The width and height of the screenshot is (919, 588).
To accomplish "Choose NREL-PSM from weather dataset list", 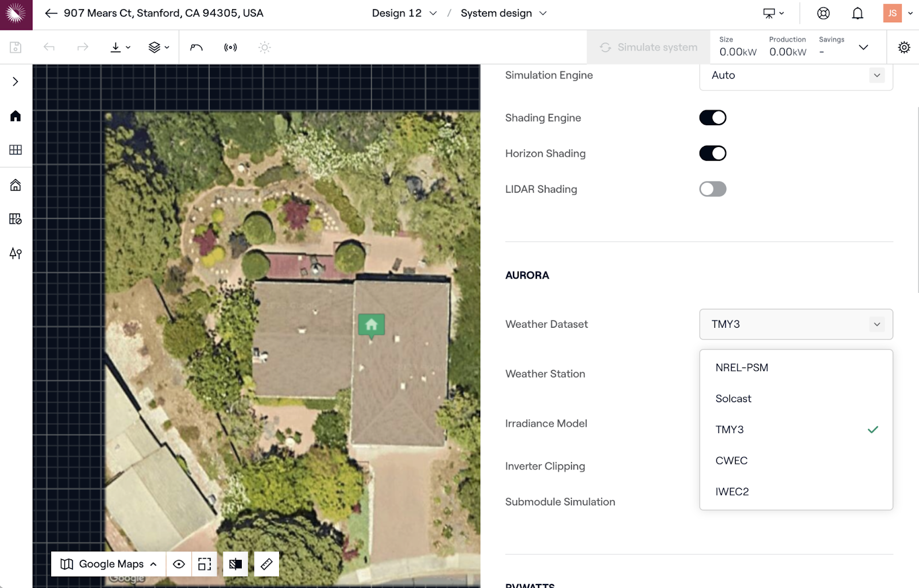I will pos(742,367).
